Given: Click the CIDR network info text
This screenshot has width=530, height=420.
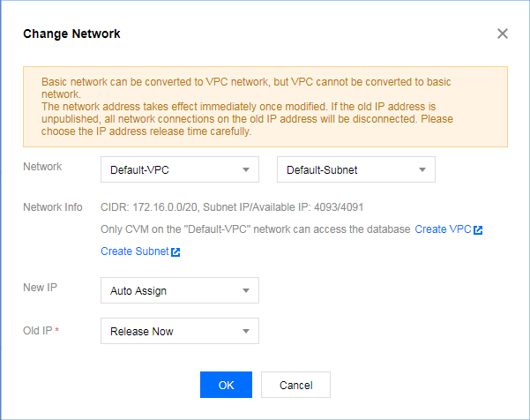Looking at the screenshot, I should (x=245, y=207).
